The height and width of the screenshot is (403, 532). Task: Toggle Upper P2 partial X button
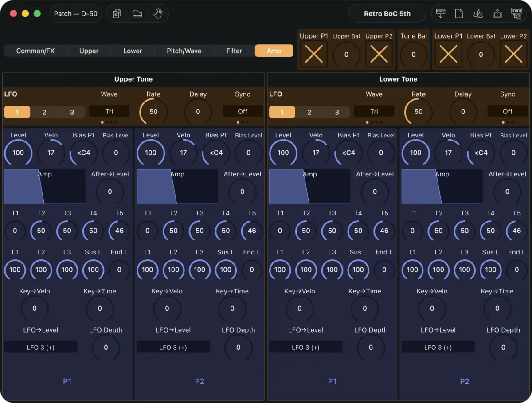tap(379, 55)
